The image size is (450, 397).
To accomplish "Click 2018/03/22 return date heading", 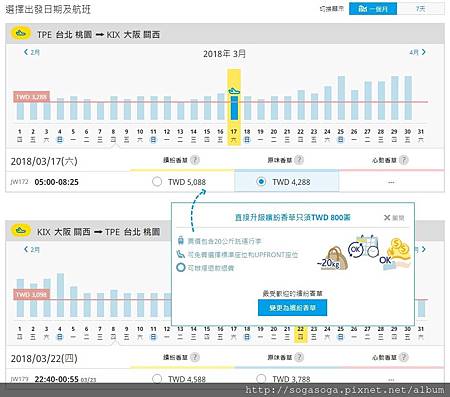I will (x=44, y=359).
